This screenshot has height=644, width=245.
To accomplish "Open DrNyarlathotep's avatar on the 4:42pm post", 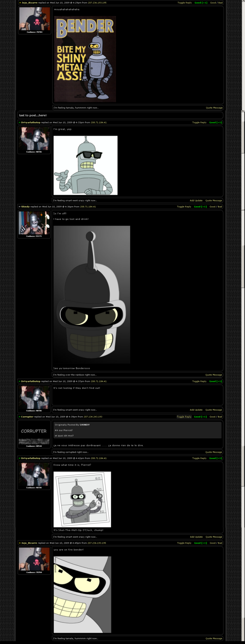I will [34, 474].
